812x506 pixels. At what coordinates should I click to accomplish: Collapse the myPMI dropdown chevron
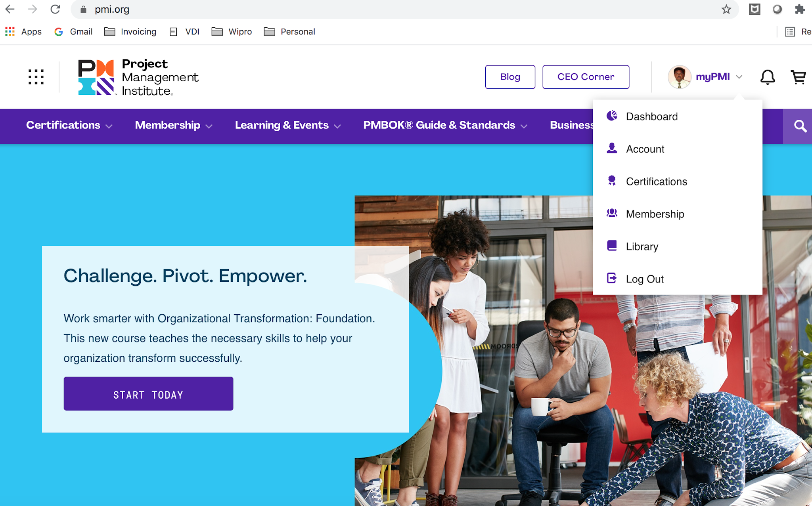pyautogui.click(x=739, y=77)
